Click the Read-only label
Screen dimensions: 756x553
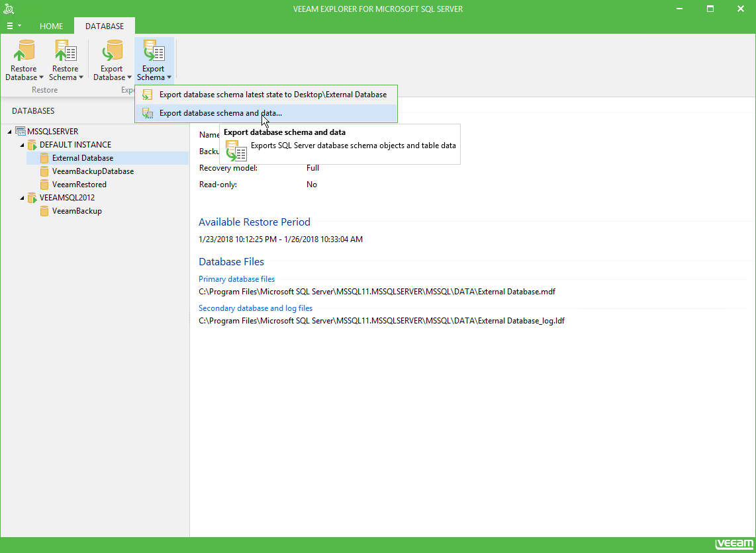(218, 185)
